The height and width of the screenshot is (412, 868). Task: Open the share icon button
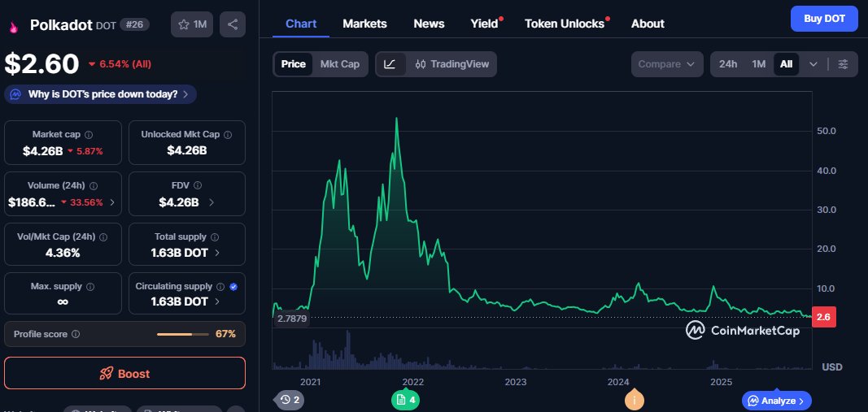[x=233, y=24]
